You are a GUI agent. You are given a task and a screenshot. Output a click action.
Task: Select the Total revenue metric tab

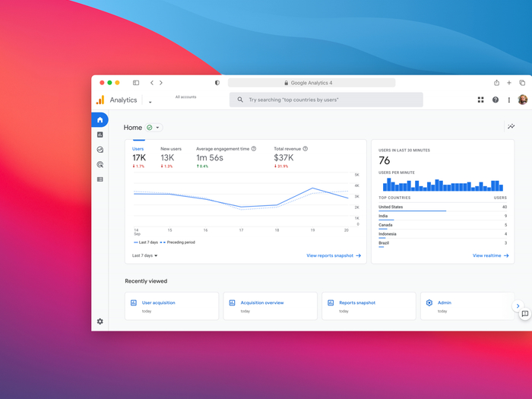point(289,154)
